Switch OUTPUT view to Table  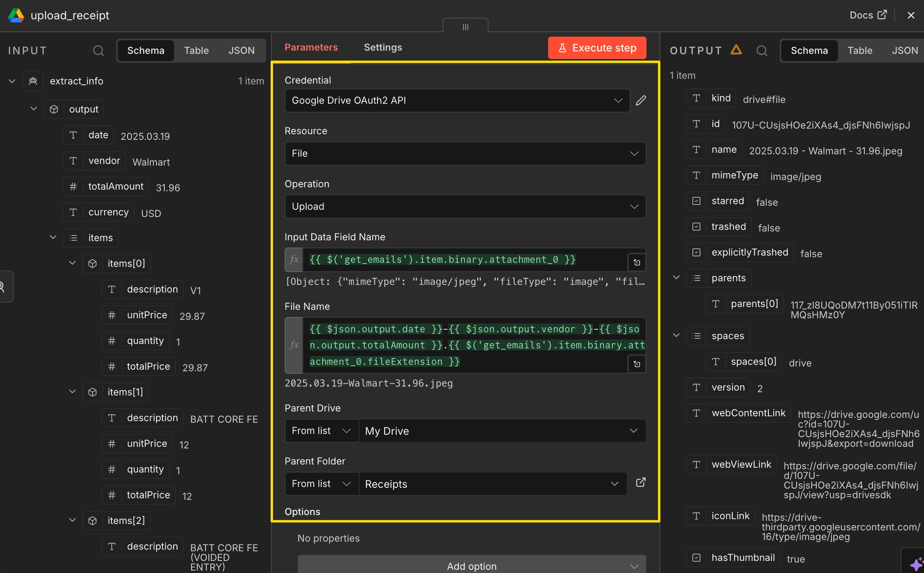click(860, 50)
